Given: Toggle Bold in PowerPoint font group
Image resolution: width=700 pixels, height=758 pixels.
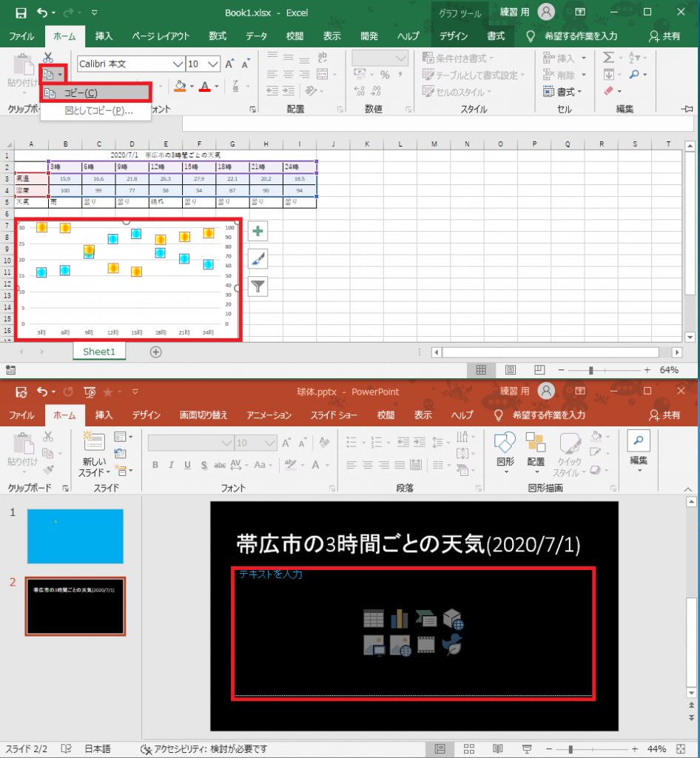Looking at the screenshot, I should point(155,465).
